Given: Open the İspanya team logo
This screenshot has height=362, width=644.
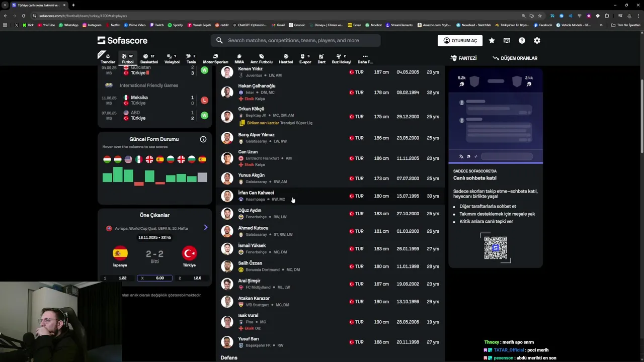Looking at the screenshot, I should point(120,253).
